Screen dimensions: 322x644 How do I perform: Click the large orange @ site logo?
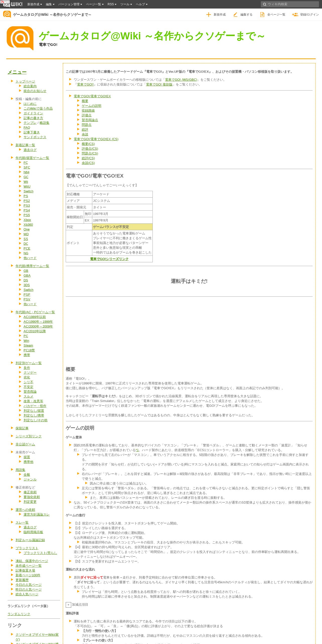pos(20,38)
